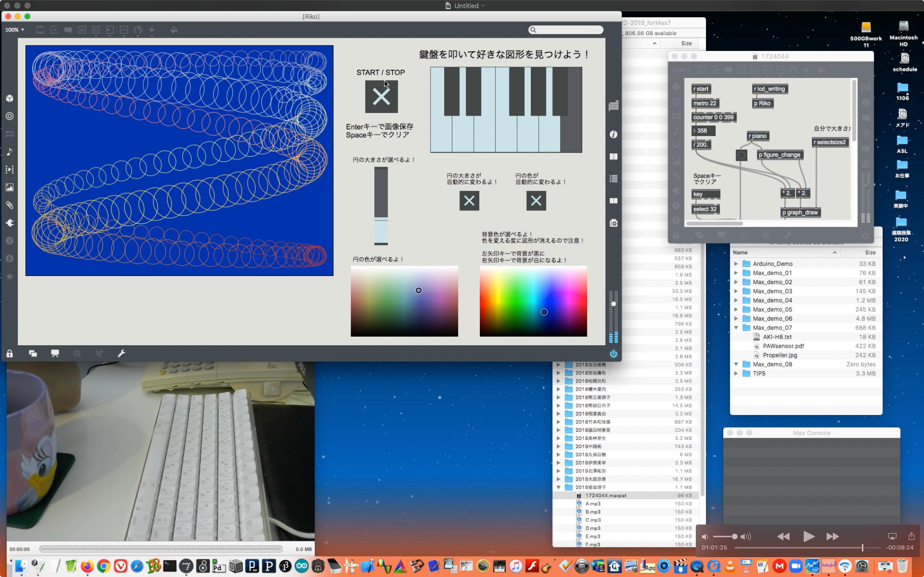
Task: Open the Plug-ins browser in left sidebar
Action: pos(10,223)
